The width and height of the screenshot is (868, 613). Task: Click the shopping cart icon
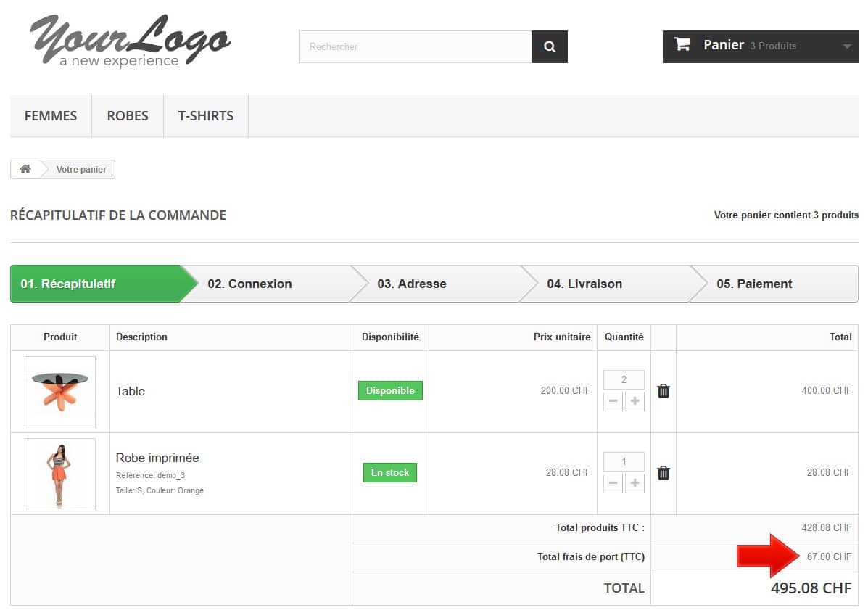(x=682, y=44)
